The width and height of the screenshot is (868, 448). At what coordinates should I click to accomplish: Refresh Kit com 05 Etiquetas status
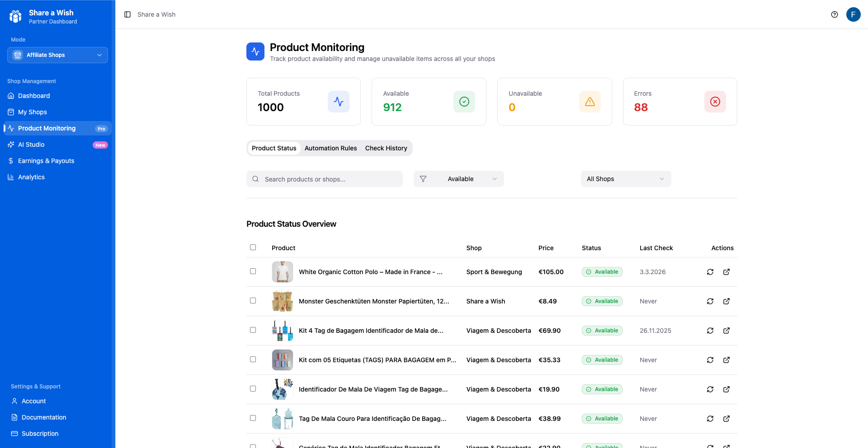pyautogui.click(x=710, y=360)
